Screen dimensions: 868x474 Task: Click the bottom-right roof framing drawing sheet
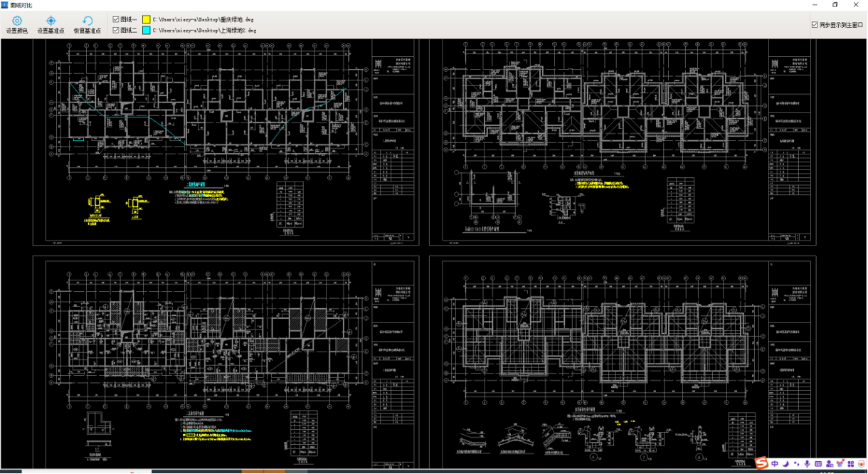click(623, 361)
